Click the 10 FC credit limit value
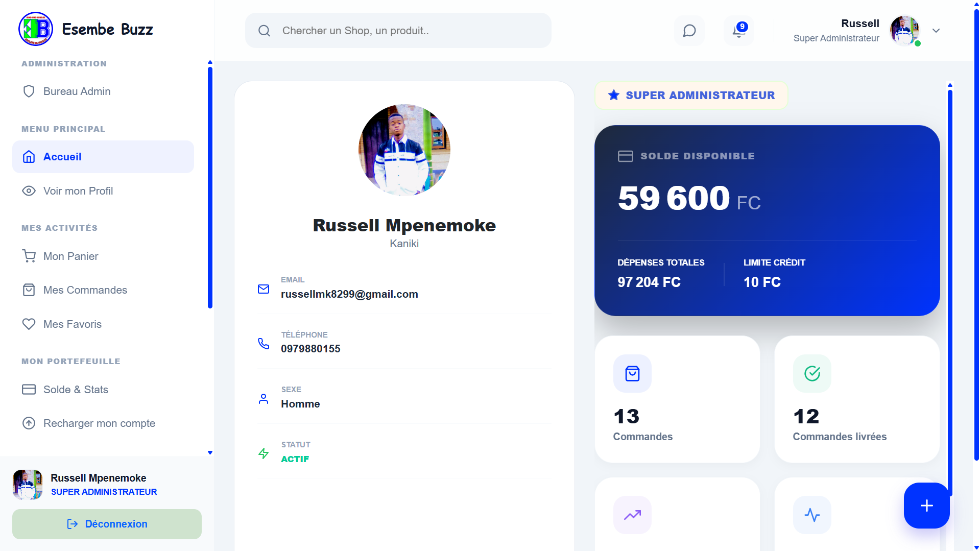 [762, 282]
